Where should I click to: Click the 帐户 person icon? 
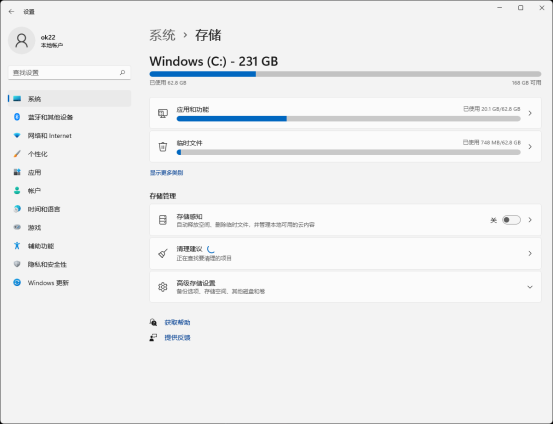point(17,190)
